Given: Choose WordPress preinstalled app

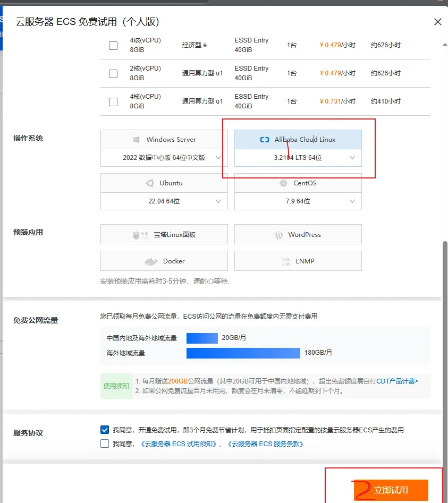Looking at the screenshot, I should point(298,234).
